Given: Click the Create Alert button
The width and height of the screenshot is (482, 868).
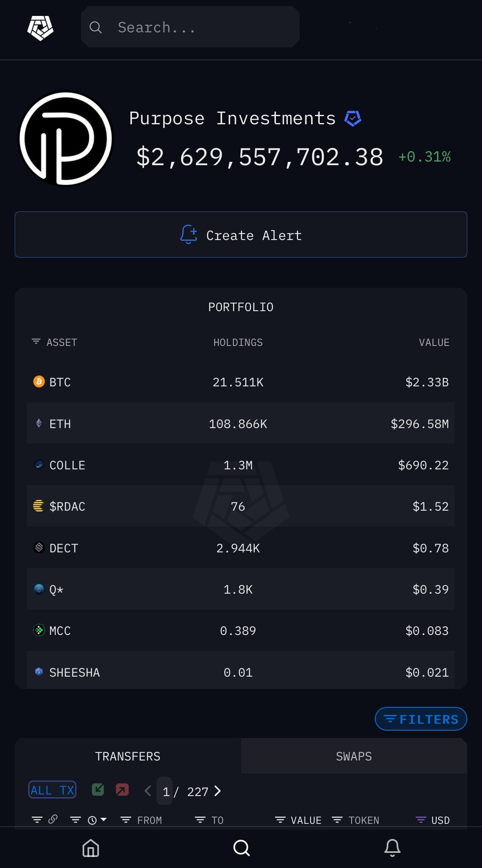Looking at the screenshot, I should 241,235.
